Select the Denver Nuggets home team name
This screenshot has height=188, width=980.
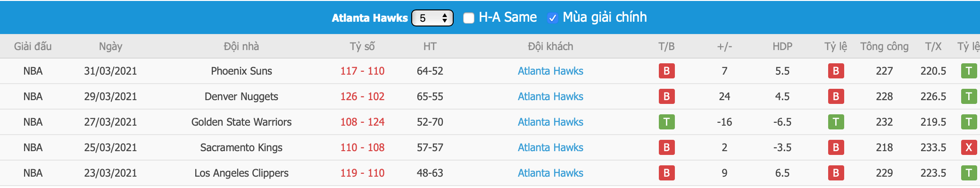click(x=241, y=96)
